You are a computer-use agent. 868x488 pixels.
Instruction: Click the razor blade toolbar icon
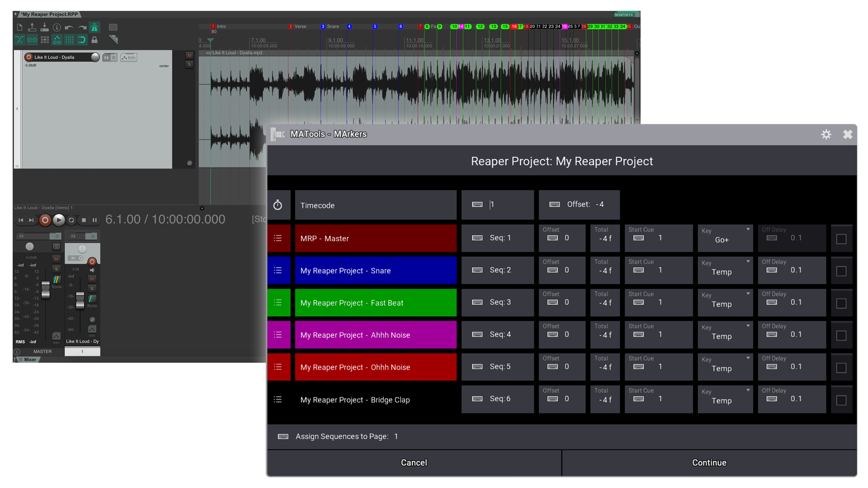coord(113,40)
